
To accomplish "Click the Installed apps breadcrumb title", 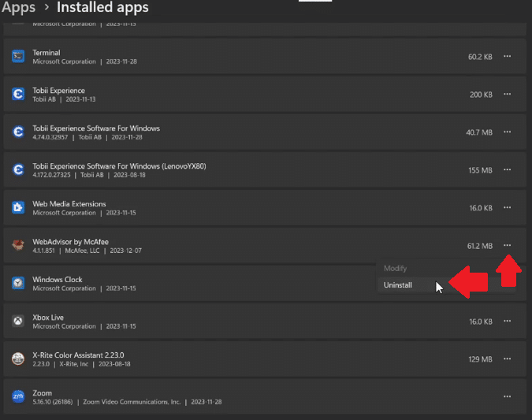I will click(x=102, y=7).
